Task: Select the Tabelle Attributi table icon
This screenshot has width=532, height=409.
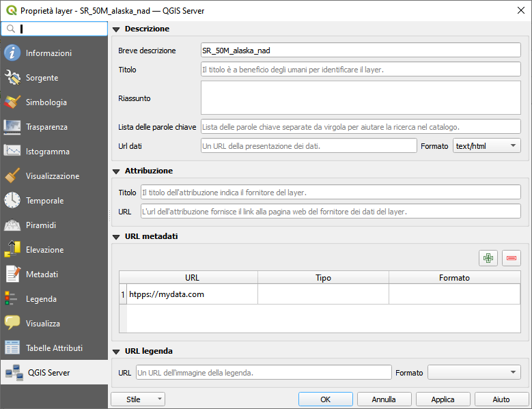Action: click(x=12, y=348)
